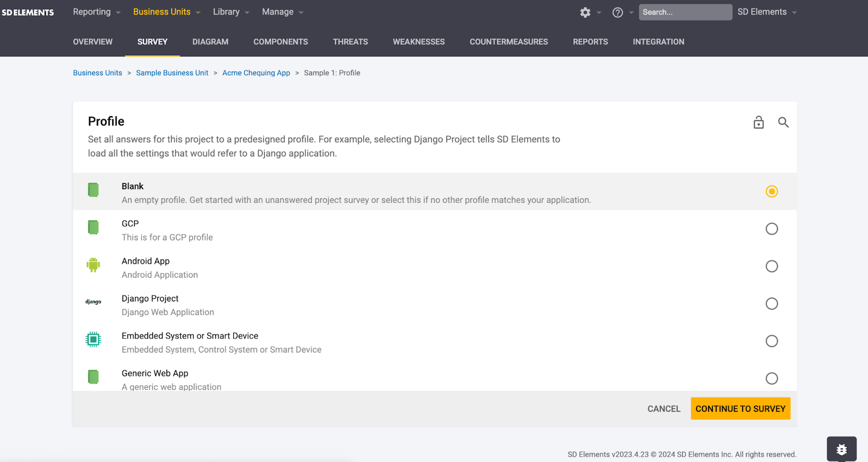This screenshot has width=868, height=462.
Task: Click the lock icon in Profile panel
Action: [x=758, y=123]
